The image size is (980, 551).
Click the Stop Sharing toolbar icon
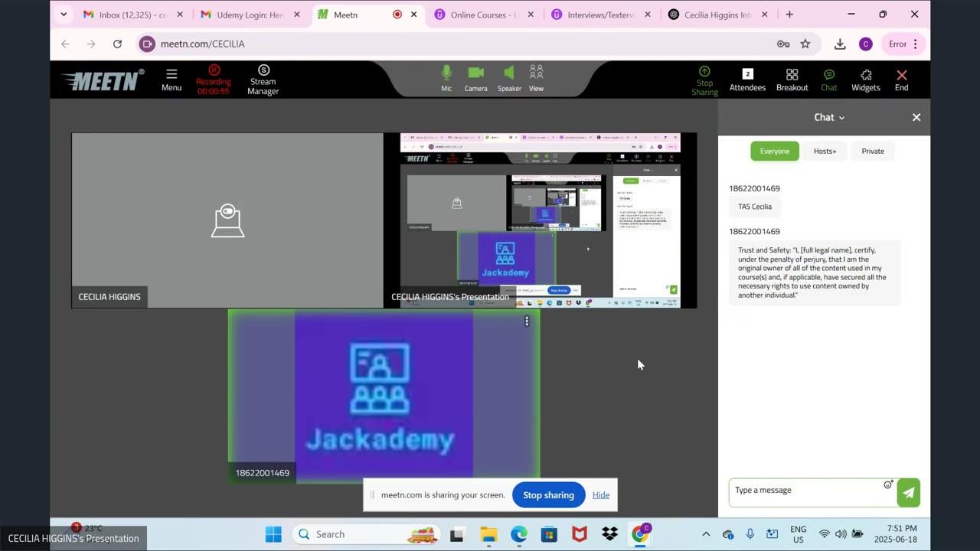pos(704,81)
